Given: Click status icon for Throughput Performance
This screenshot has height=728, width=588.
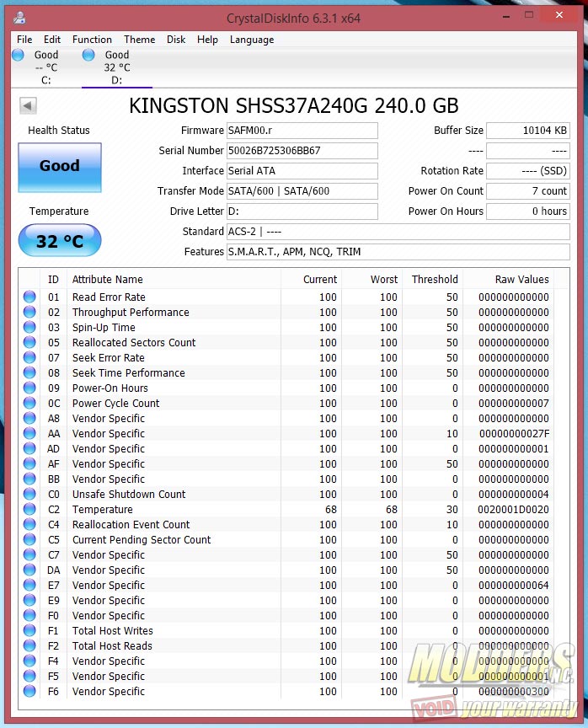Looking at the screenshot, I should click(x=29, y=312).
